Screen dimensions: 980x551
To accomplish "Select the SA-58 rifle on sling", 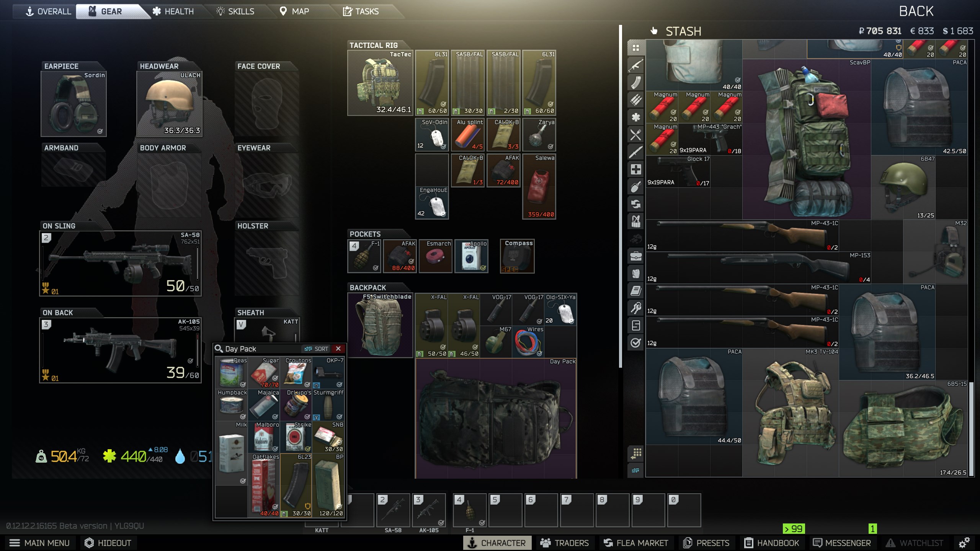I will click(x=120, y=263).
